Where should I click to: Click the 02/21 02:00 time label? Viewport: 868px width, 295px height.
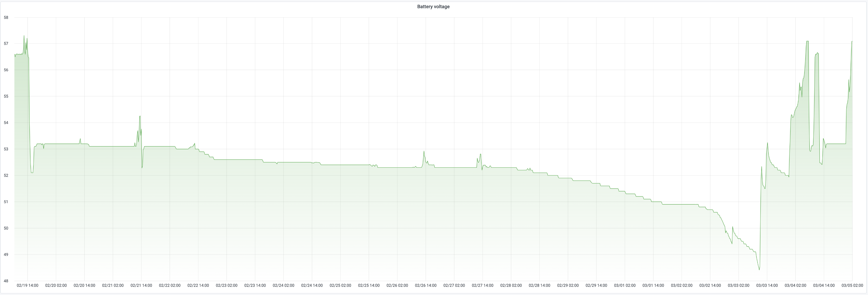click(113, 285)
